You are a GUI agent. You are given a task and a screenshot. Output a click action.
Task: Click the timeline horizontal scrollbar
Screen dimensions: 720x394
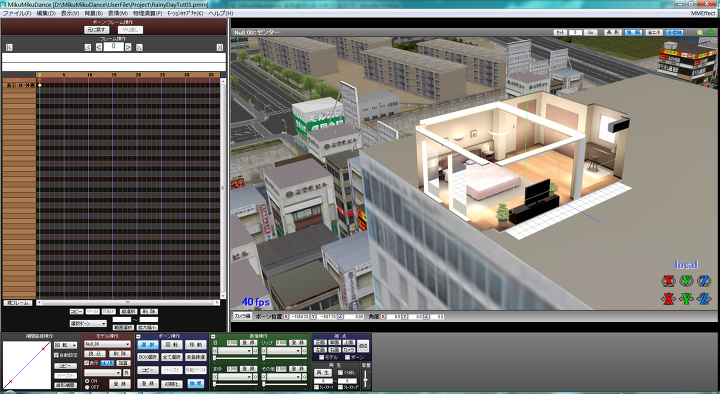pos(128,303)
